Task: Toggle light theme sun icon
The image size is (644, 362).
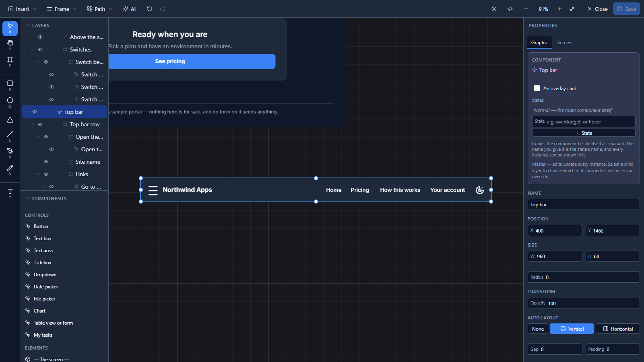Action: (x=494, y=9)
